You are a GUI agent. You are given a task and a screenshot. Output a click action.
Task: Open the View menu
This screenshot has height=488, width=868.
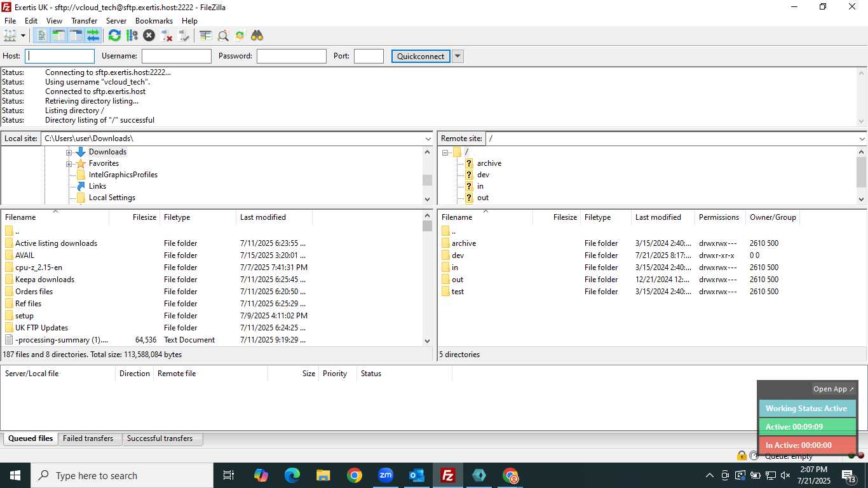pyautogui.click(x=54, y=21)
